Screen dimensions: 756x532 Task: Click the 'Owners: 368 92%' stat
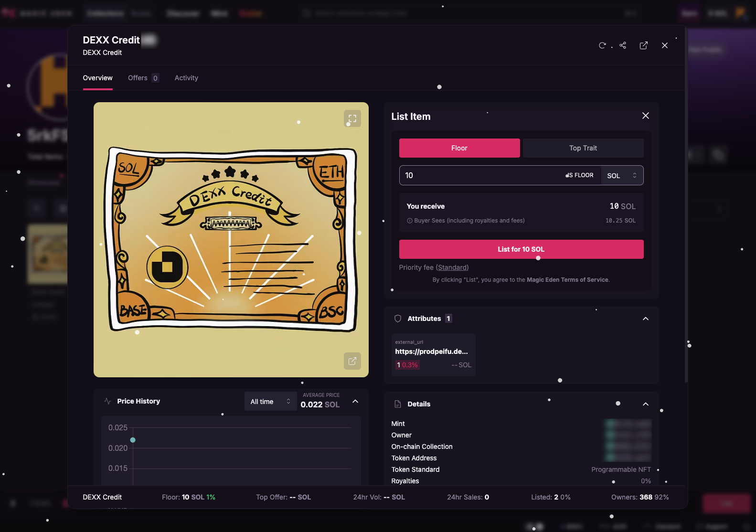pyautogui.click(x=640, y=497)
